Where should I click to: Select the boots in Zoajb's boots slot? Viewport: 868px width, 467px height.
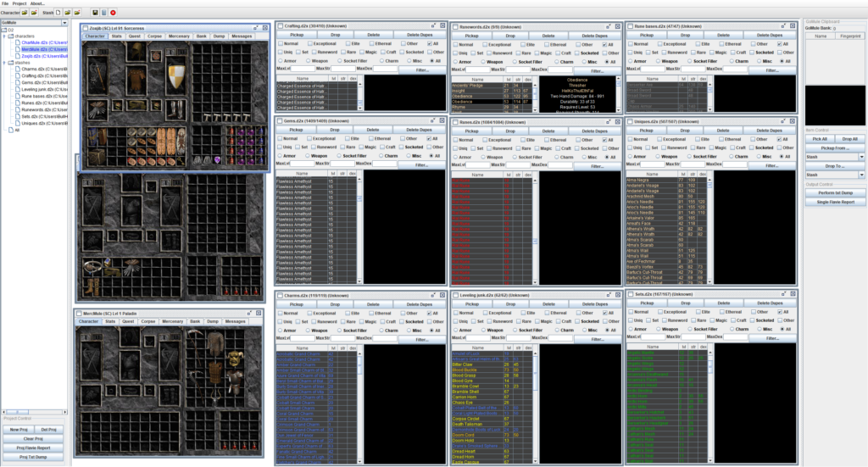(x=176, y=109)
